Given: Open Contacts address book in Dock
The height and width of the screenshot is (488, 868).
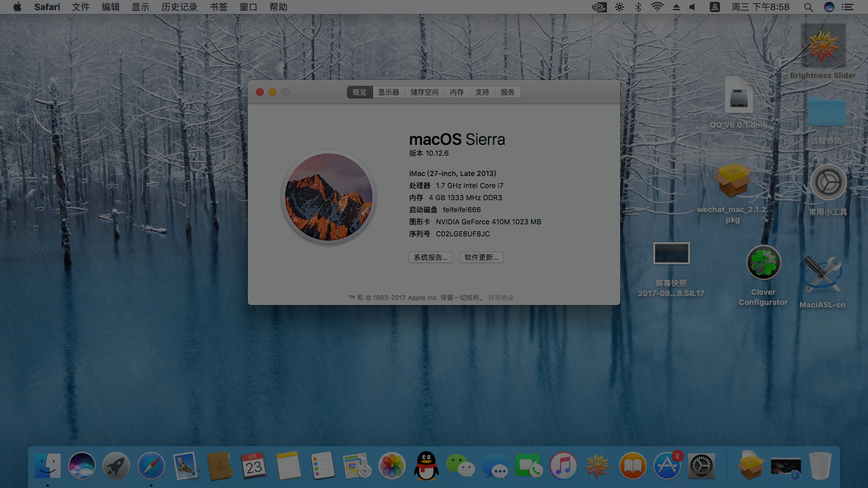Looking at the screenshot, I should (220, 466).
